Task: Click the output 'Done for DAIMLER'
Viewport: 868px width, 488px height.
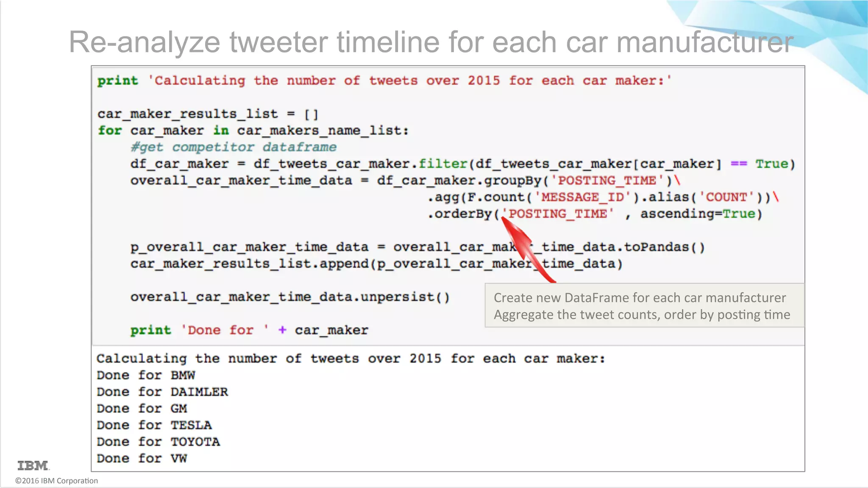Action: [x=162, y=392]
